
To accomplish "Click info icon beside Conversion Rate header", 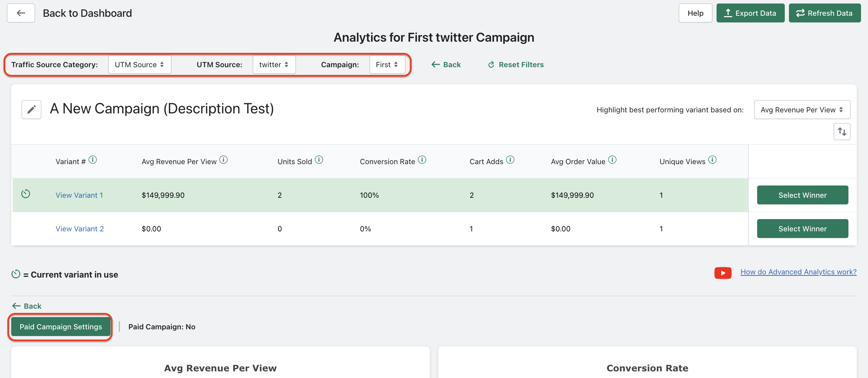I will click(422, 160).
